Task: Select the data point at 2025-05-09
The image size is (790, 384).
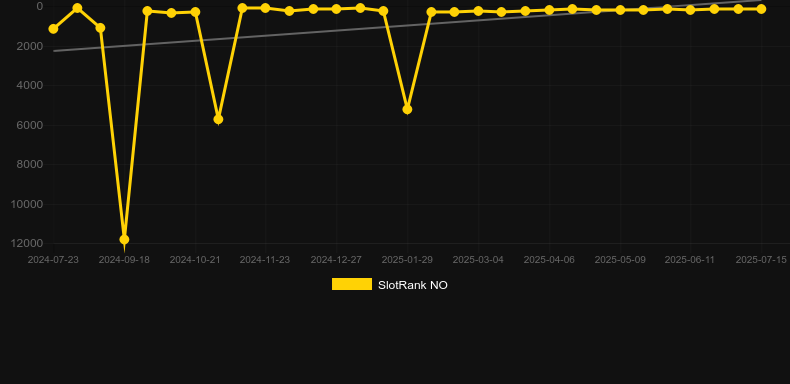Action: (620, 10)
